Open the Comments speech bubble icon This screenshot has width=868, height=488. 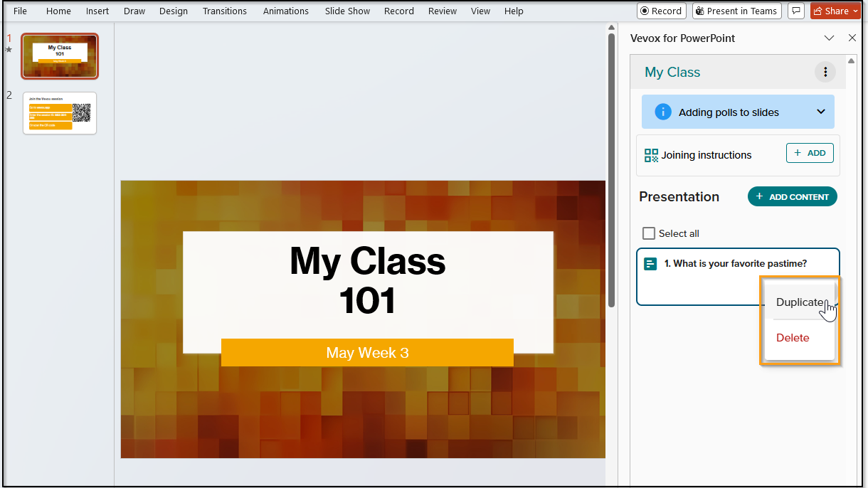click(795, 11)
